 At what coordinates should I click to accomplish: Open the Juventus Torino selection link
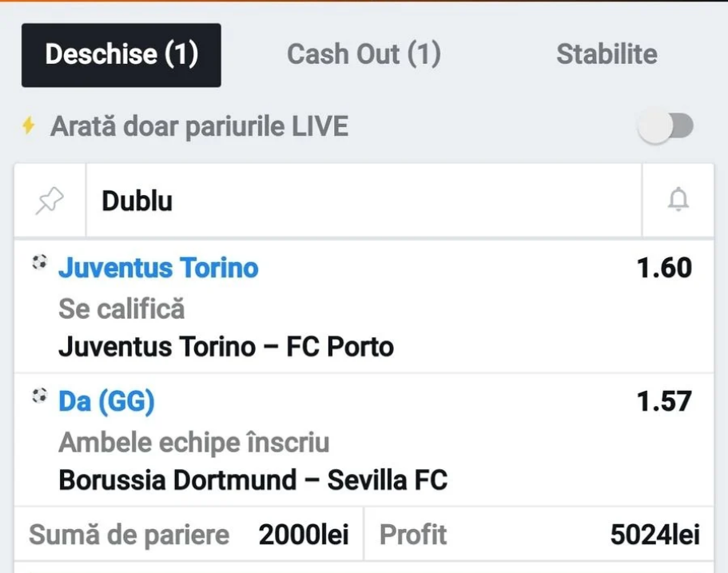tap(158, 267)
